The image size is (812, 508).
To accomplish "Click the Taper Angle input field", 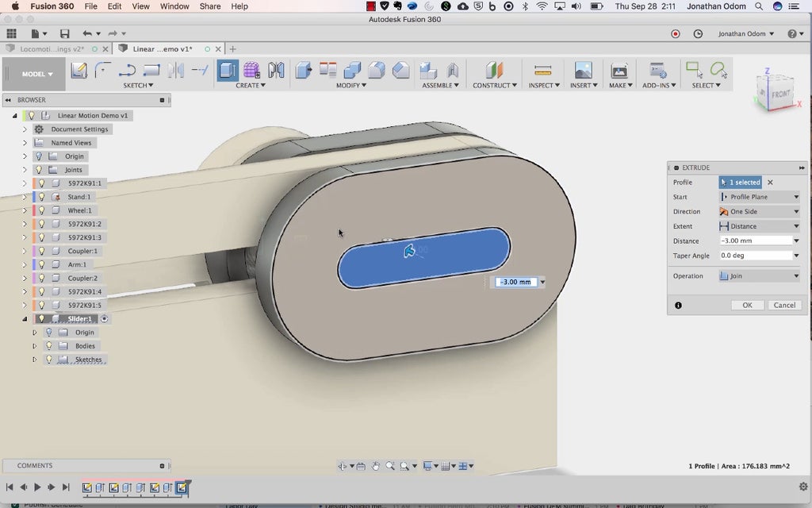I will click(x=755, y=256).
